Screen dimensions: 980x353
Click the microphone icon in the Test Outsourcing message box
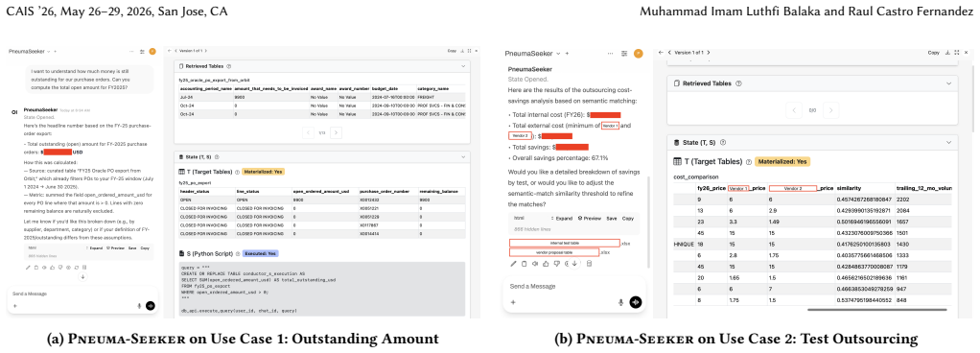pyautogui.click(x=620, y=302)
